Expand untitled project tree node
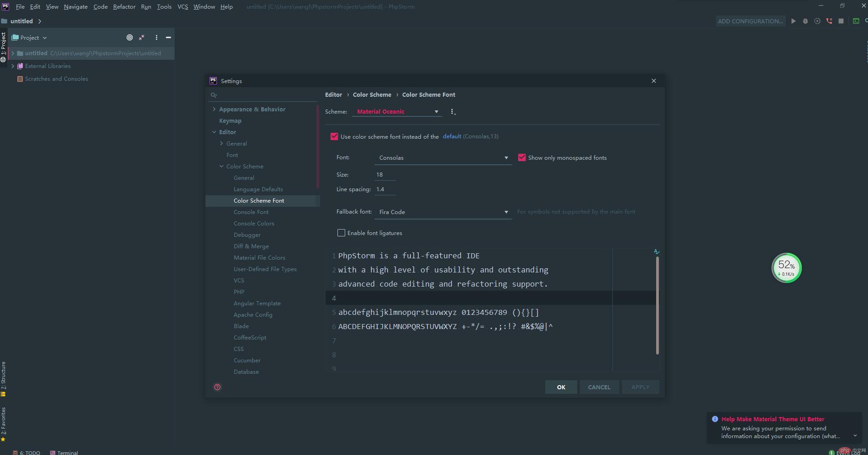 [13, 53]
